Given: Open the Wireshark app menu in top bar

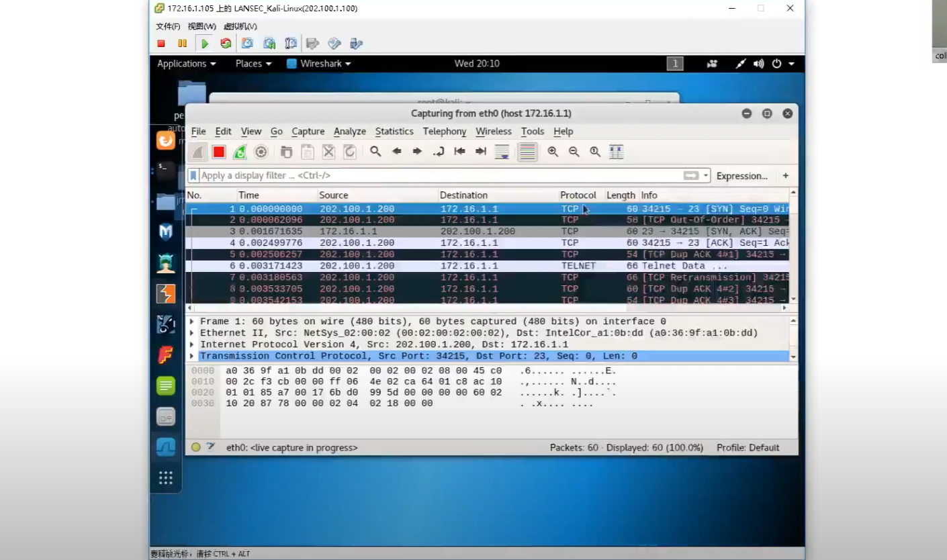Looking at the screenshot, I should (x=319, y=64).
